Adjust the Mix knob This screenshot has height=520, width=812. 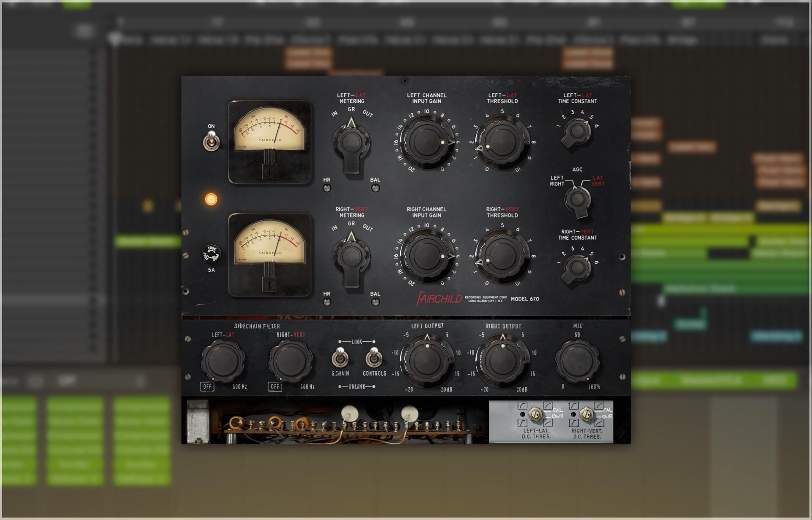[x=577, y=361]
